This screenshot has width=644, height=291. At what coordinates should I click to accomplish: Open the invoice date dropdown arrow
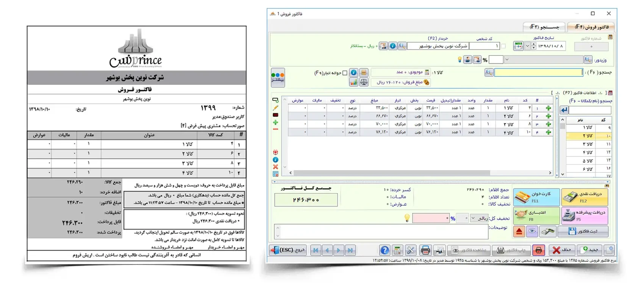click(527, 46)
